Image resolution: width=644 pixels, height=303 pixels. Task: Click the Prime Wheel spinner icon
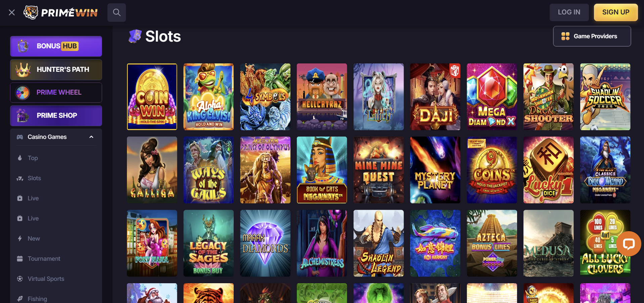[22, 93]
